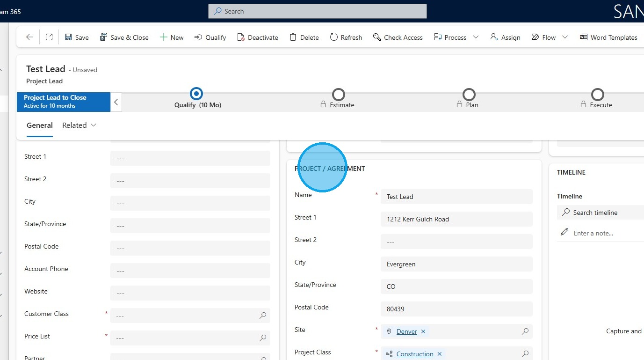Edit the 1212 Kerr Gulch Road field
Screen dimensions: 644x360
coord(456,219)
